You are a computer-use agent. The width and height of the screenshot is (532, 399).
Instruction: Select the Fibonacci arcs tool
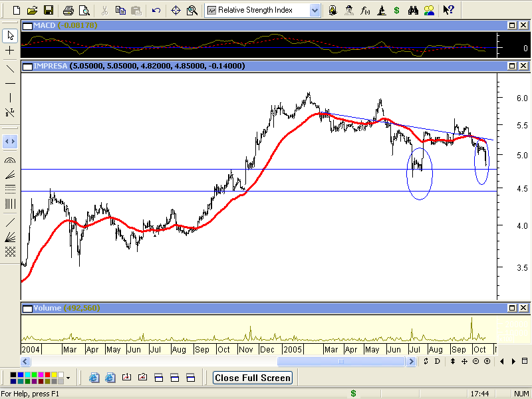(10, 160)
